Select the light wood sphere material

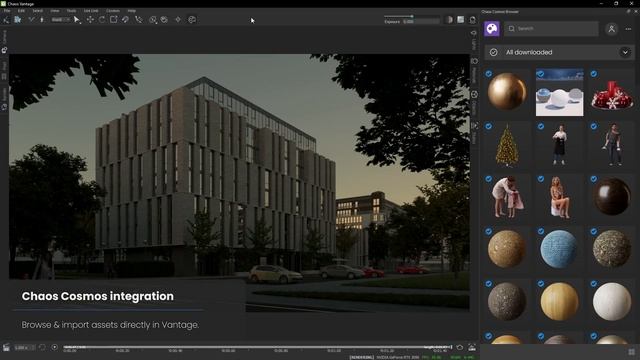click(x=559, y=302)
